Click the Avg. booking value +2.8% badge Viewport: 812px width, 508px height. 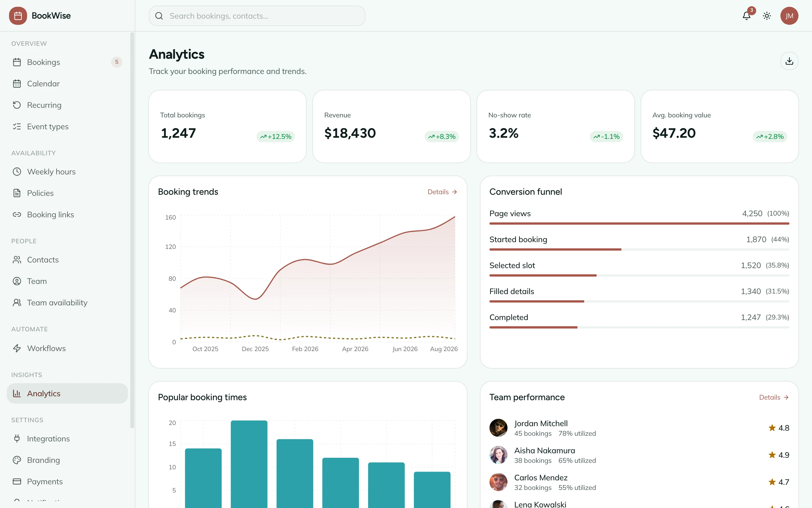click(x=770, y=137)
